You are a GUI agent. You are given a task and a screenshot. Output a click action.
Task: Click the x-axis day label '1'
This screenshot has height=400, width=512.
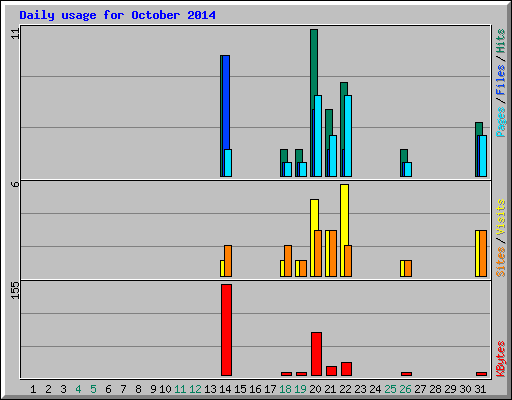point(33,389)
